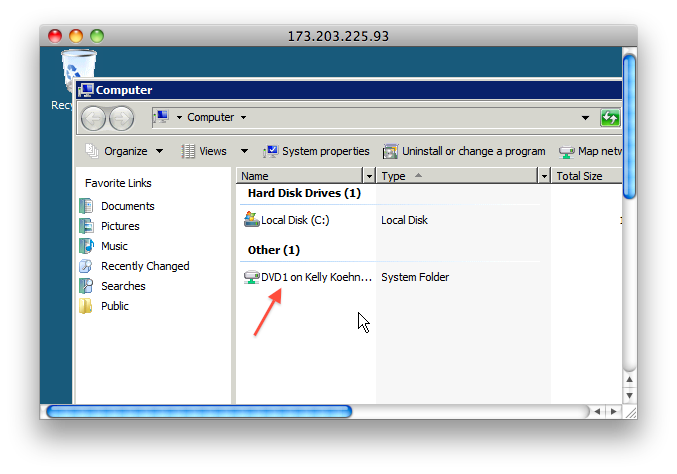Sort by the Name column header
The height and width of the screenshot is (474, 677).
pos(299,176)
